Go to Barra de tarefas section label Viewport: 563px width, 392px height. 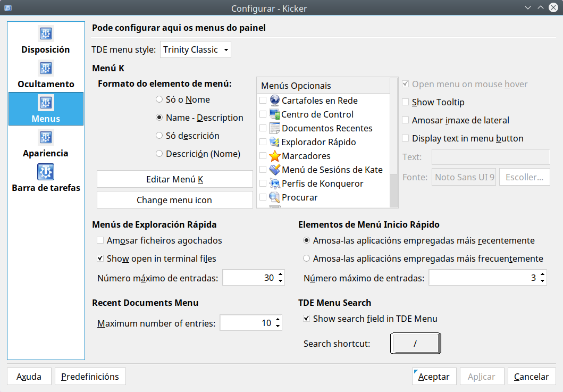coord(46,188)
